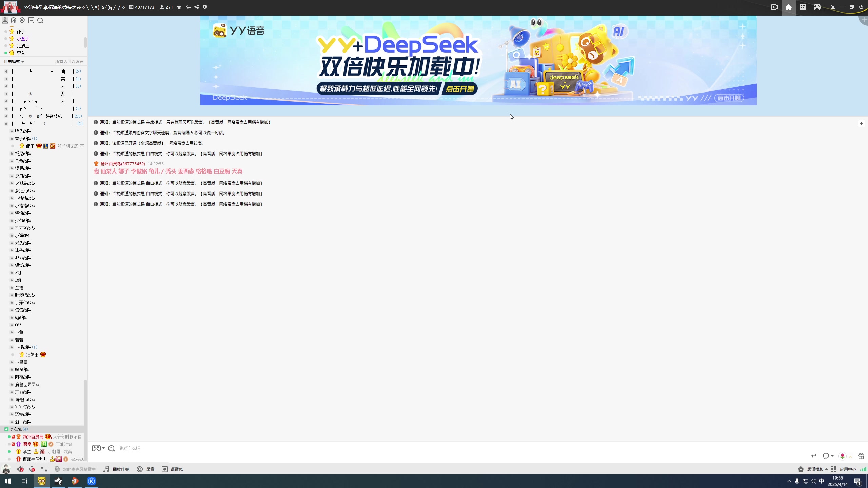The image size is (868, 488).
Task: Open the 语音包 voice pack
Action: coord(172,469)
